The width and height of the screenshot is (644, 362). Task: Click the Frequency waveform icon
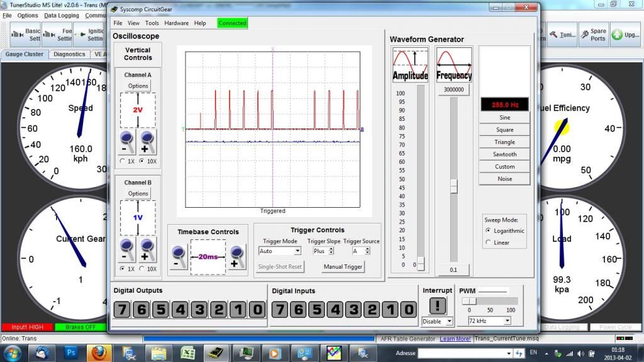click(x=454, y=65)
